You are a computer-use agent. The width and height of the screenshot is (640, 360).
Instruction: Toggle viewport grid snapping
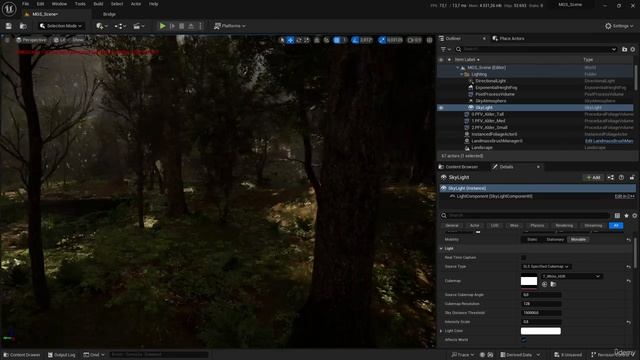pyautogui.click(x=337, y=40)
